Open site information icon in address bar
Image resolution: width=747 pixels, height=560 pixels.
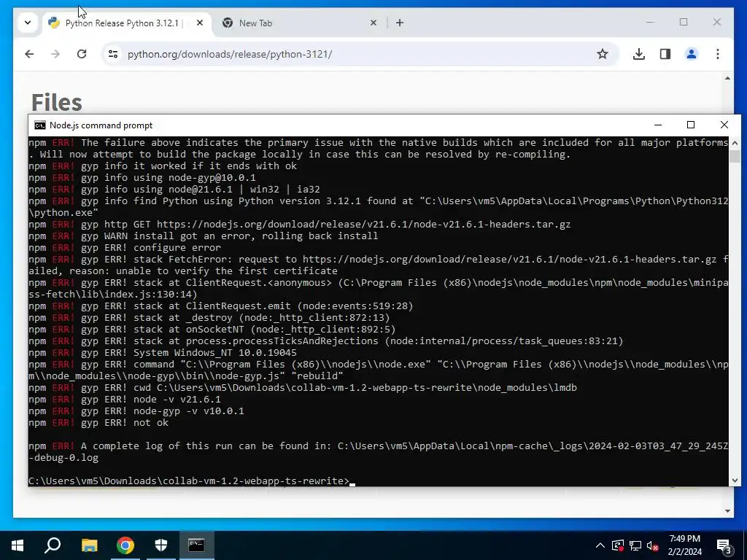[x=113, y=54]
